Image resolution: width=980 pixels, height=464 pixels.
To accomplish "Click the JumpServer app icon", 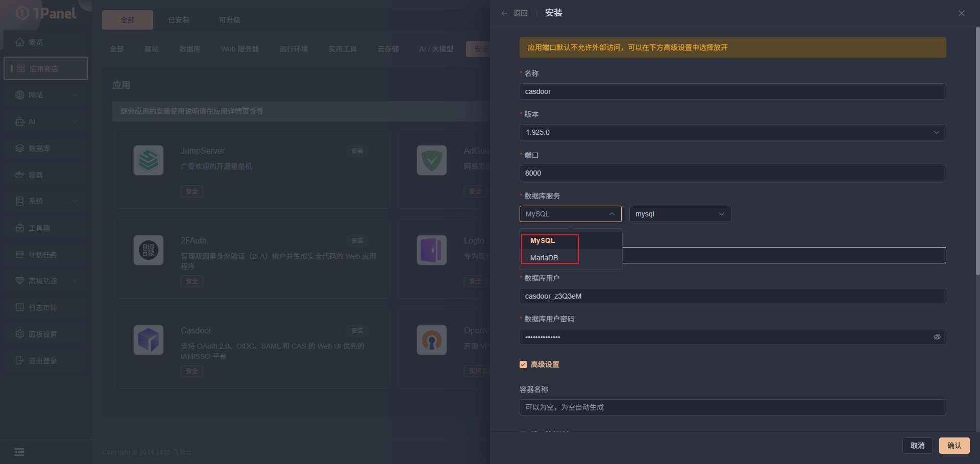I will pyautogui.click(x=149, y=160).
